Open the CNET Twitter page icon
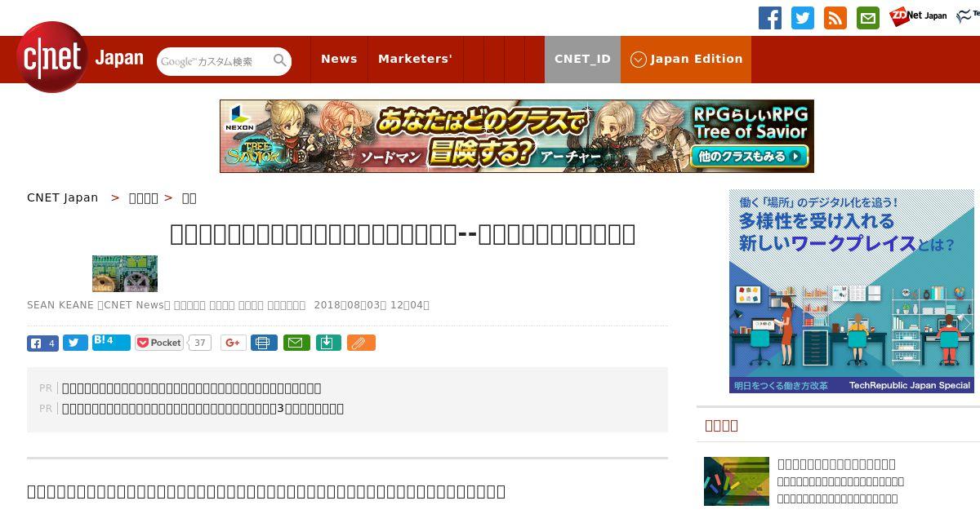980x514 pixels. (803, 18)
